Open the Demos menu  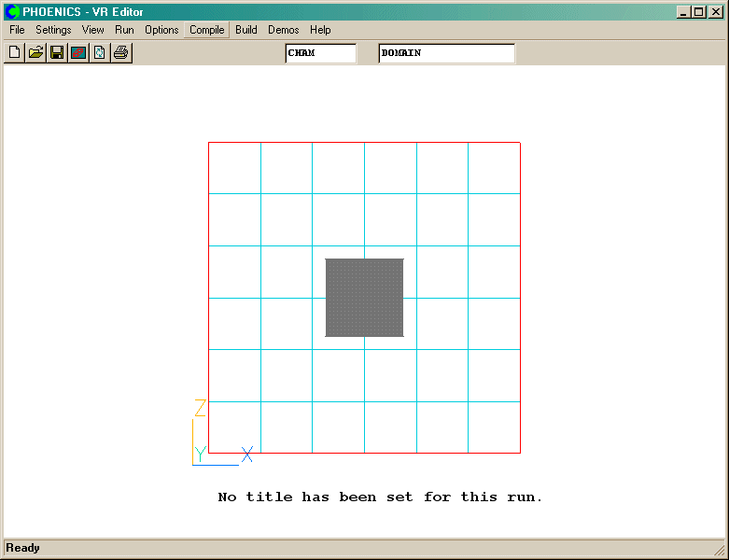tap(284, 30)
